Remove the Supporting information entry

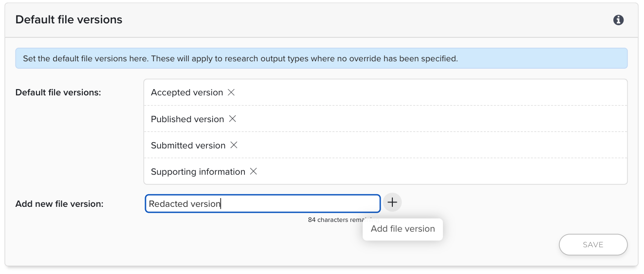(x=253, y=171)
